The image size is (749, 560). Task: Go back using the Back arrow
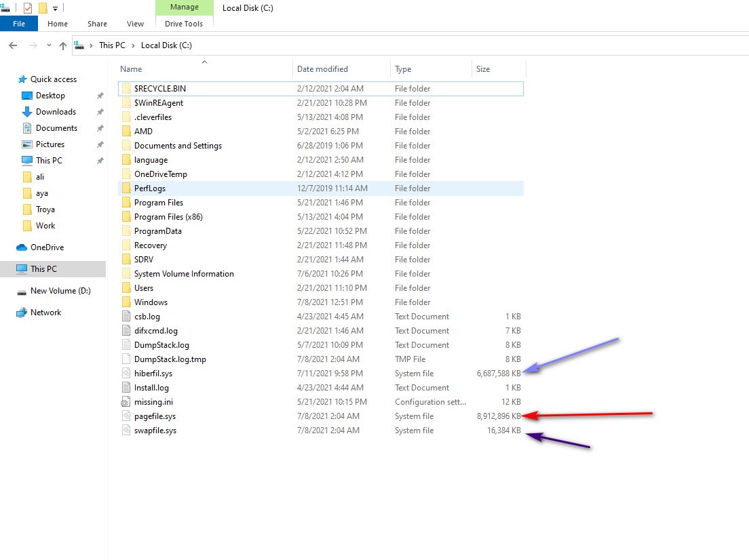pyautogui.click(x=13, y=45)
